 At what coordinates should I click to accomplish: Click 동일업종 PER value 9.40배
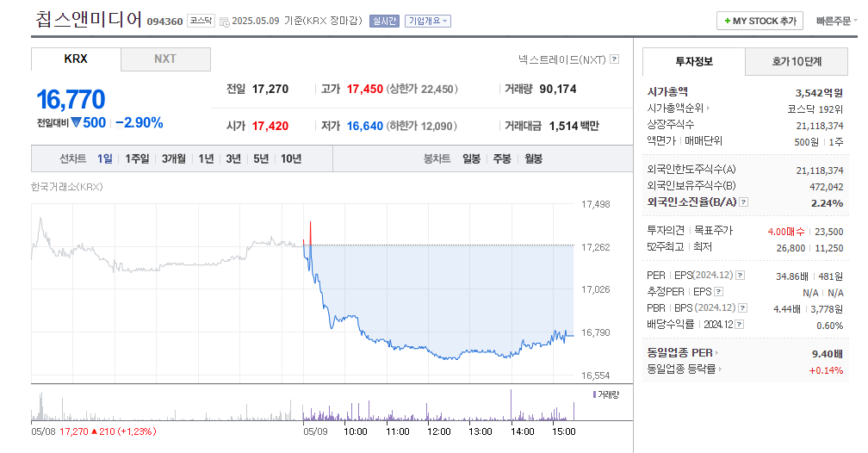(828, 354)
